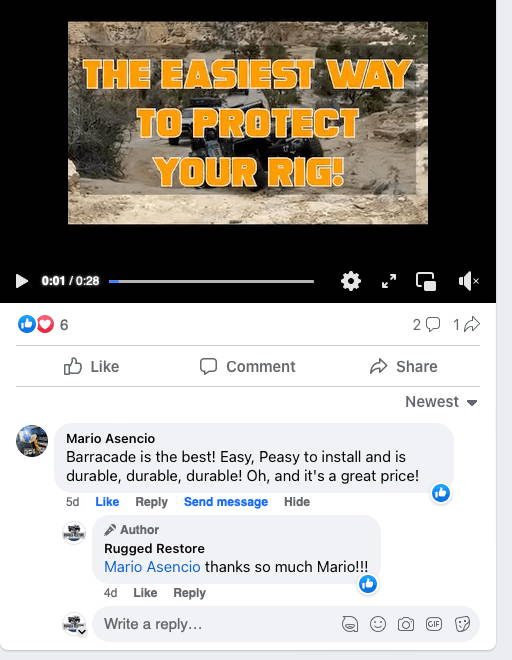Screen dimensions: 512x660
Task: Click the Write a reply field
Action: tap(219, 624)
